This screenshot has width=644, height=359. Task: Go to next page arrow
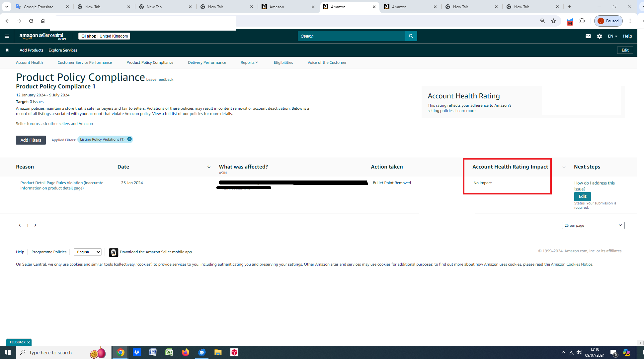coord(35,225)
